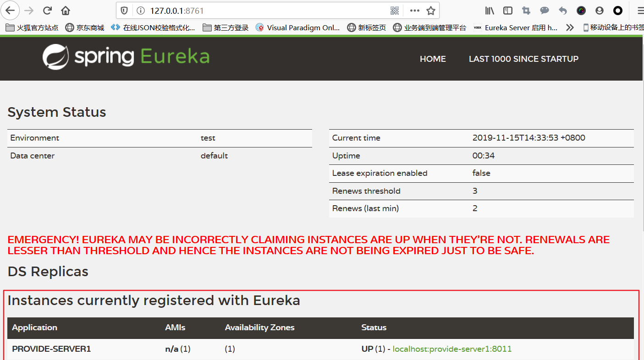The height and width of the screenshot is (360, 644).
Task: Open the colorful circle extension icon
Action: pyautogui.click(x=581, y=11)
